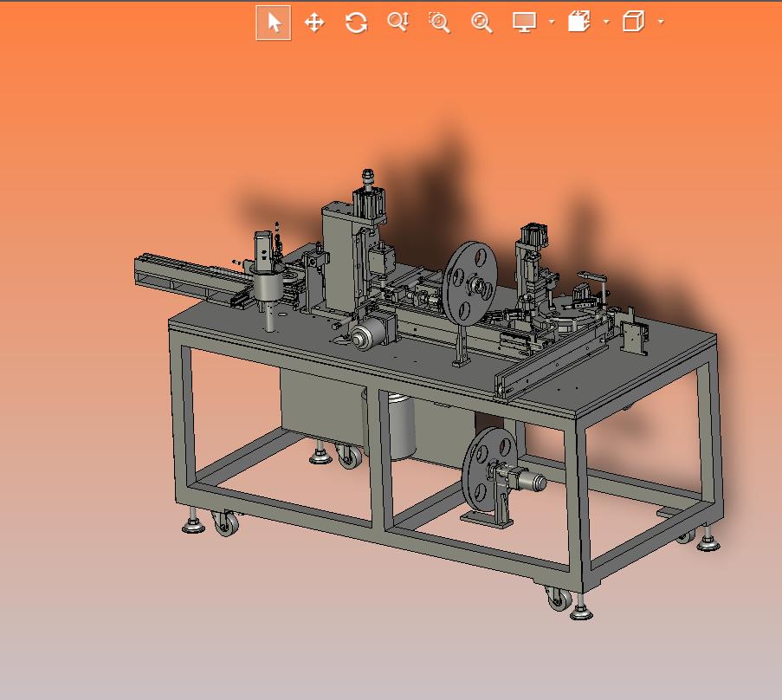This screenshot has width=782, height=700.
Task: Click the upper reel wheel on machine model
Action: point(471,285)
